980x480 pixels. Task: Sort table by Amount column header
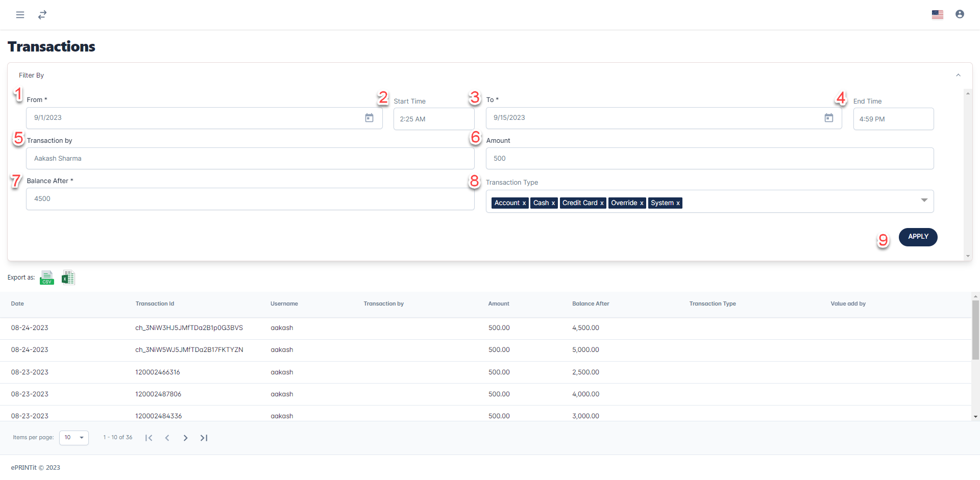pos(498,304)
